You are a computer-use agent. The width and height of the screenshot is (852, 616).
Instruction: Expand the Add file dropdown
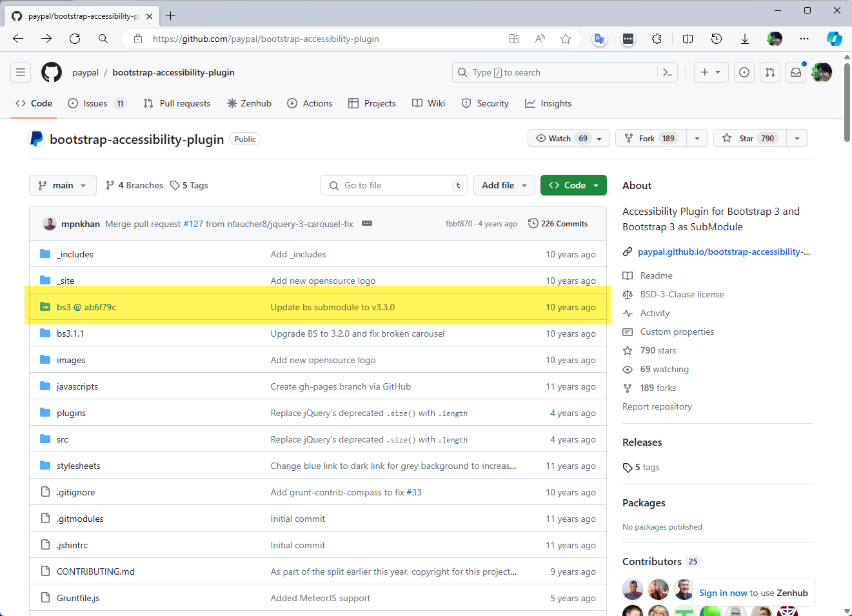(x=504, y=185)
